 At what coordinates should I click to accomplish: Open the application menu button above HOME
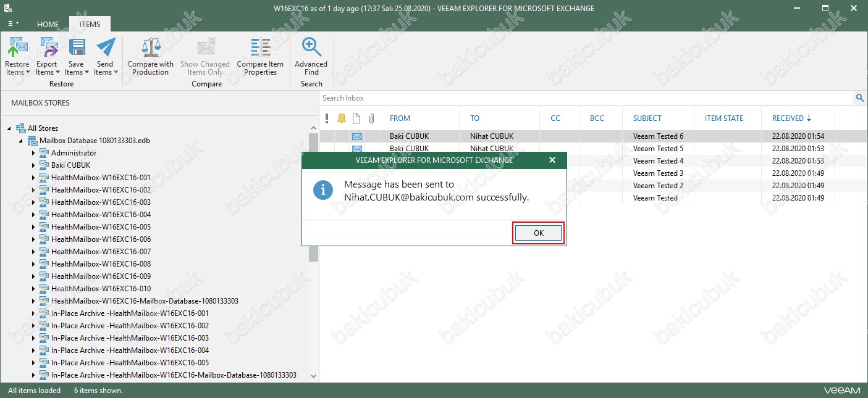pos(13,23)
